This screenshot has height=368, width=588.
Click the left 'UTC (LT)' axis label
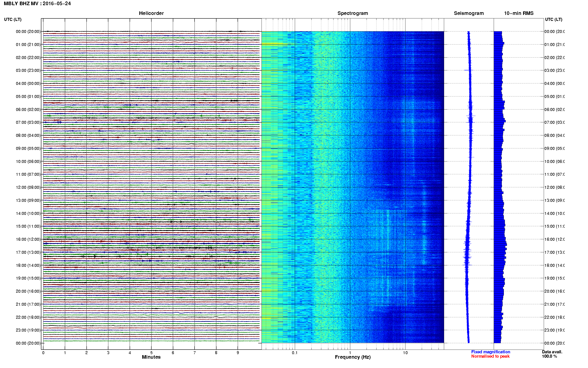pos(13,19)
